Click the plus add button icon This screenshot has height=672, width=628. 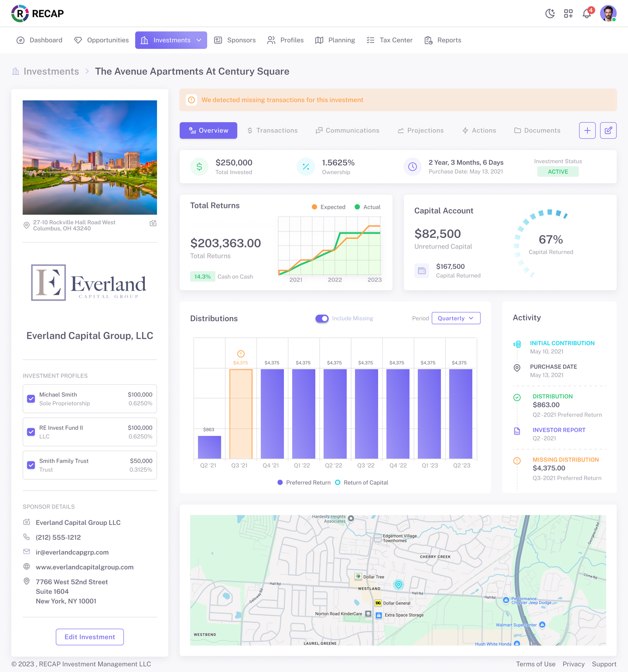coord(587,130)
